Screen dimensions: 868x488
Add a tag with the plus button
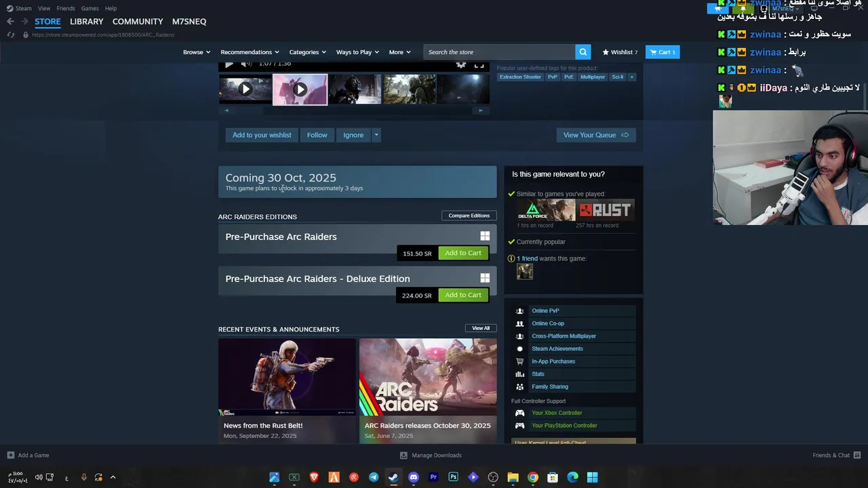pyautogui.click(x=631, y=77)
